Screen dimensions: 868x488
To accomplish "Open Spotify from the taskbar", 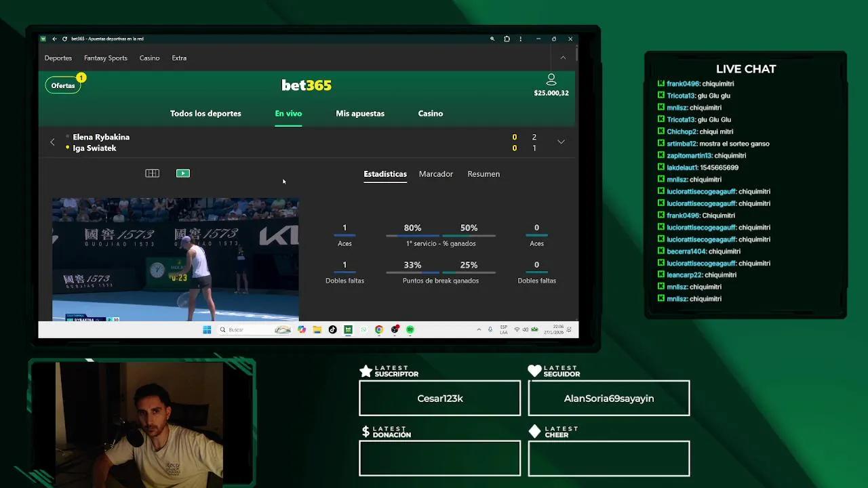I will (x=410, y=329).
